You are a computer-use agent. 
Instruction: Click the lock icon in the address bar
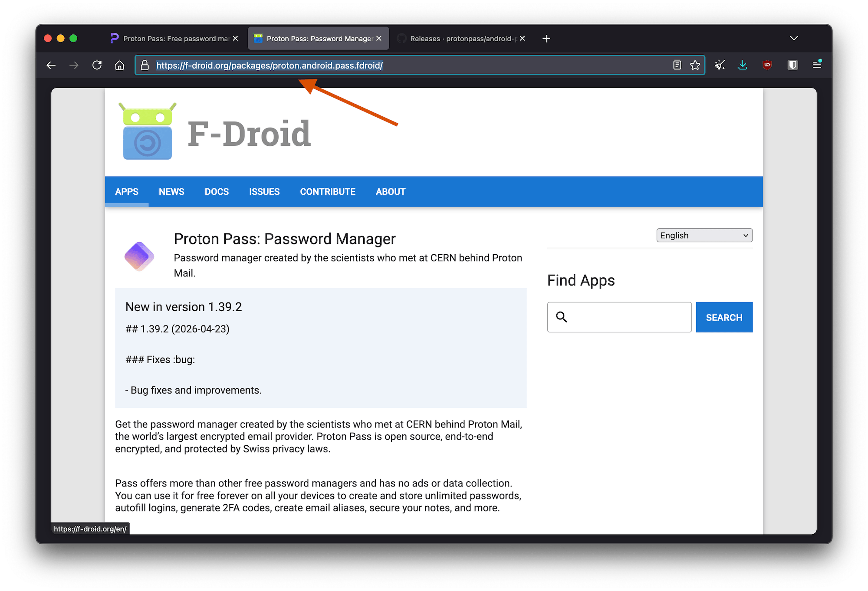tap(145, 65)
